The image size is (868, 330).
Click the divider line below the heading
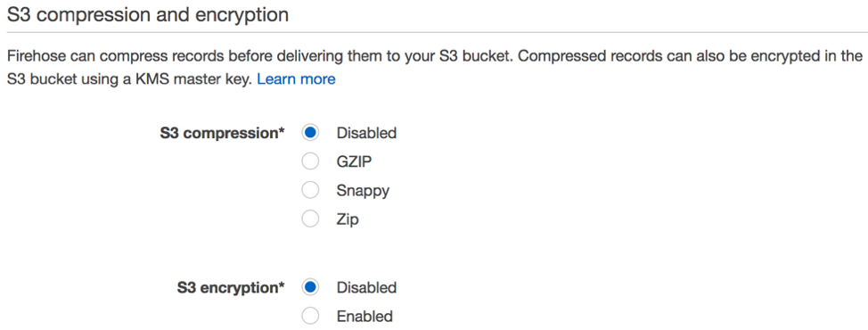tap(434, 33)
